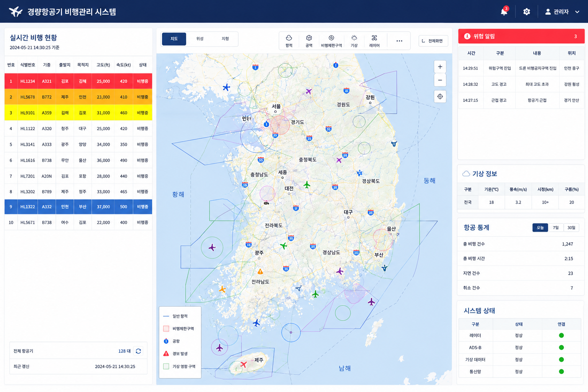The height and width of the screenshot is (392, 588).
Task: Select highlighted flight row HL1322
Action: tap(78, 207)
